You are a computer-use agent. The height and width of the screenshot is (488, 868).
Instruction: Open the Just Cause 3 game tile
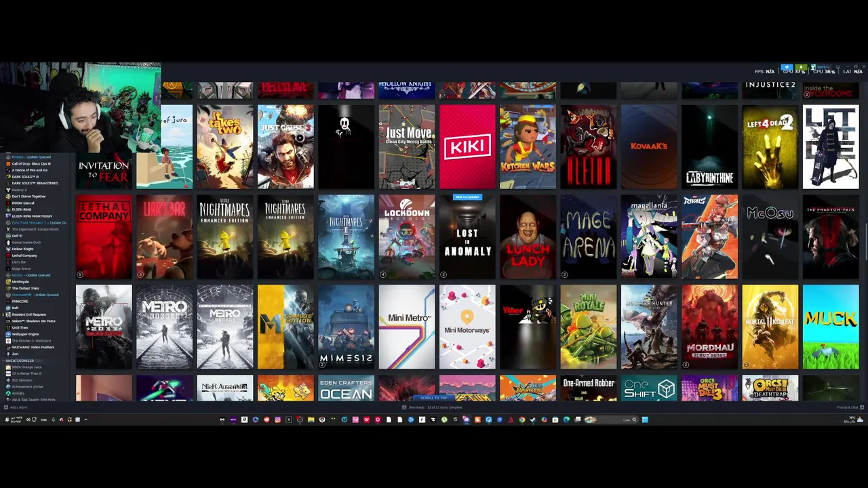click(x=285, y=146)
